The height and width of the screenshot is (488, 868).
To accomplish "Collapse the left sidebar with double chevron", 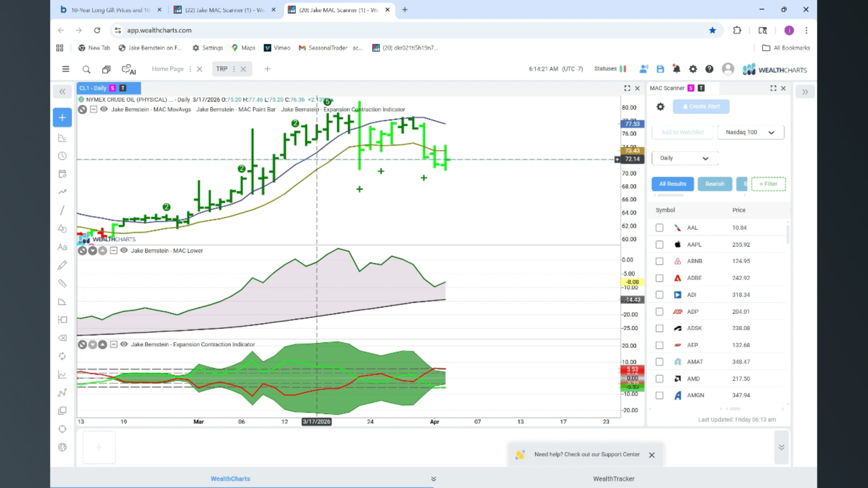I will (x=62, y=92).
